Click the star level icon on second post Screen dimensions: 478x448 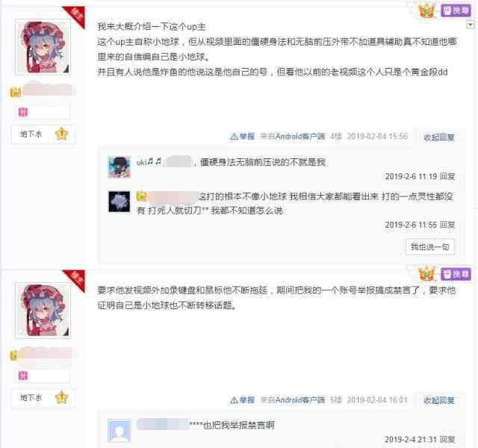point(61,397)
